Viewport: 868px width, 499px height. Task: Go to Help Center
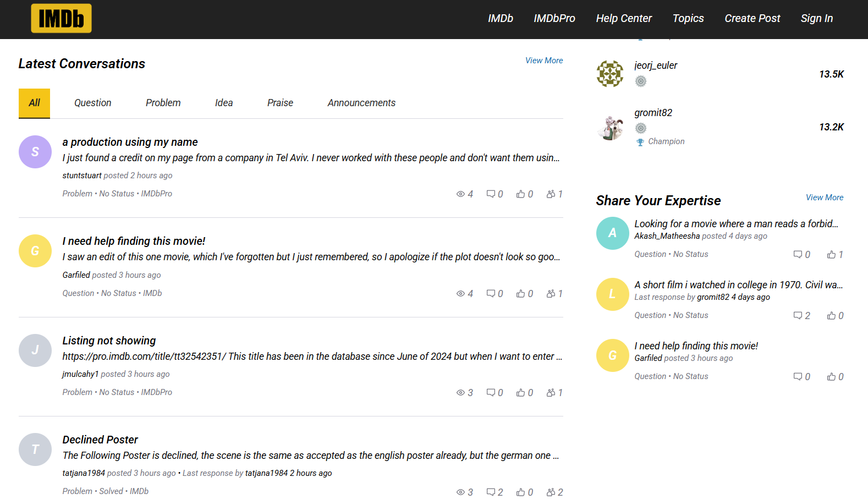point(624,19)
